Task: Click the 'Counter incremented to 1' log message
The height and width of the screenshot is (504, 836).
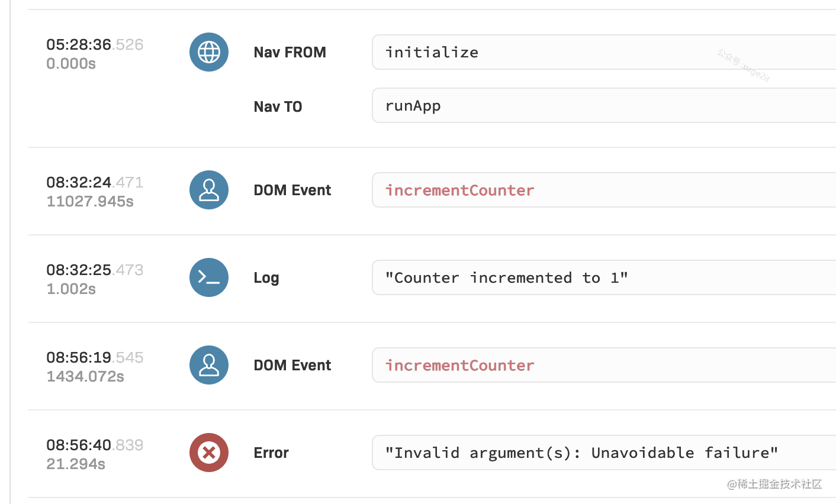Action: [x=506, y=277]
